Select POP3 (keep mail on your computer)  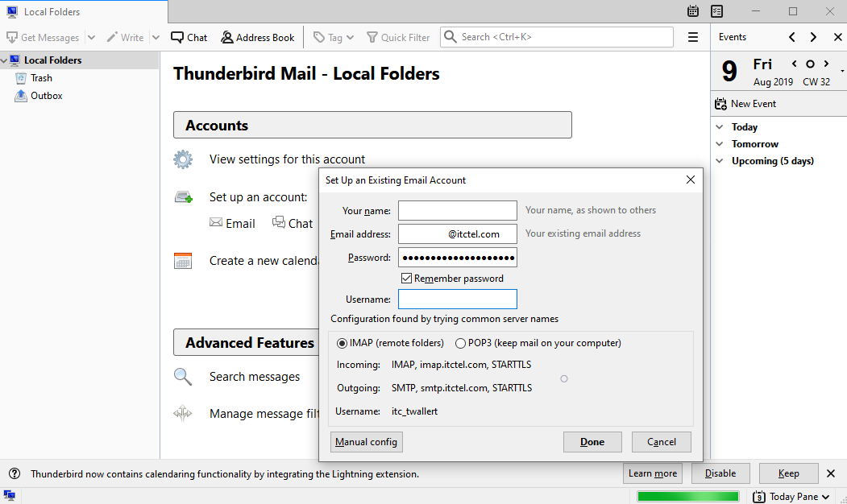point(461,343)
